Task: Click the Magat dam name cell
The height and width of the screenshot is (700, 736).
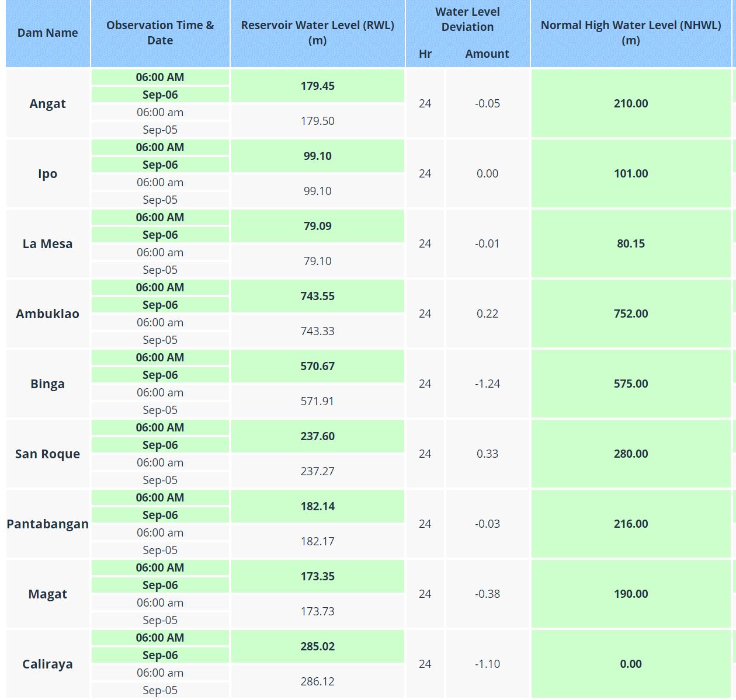Action: click(x=47, y=594)
